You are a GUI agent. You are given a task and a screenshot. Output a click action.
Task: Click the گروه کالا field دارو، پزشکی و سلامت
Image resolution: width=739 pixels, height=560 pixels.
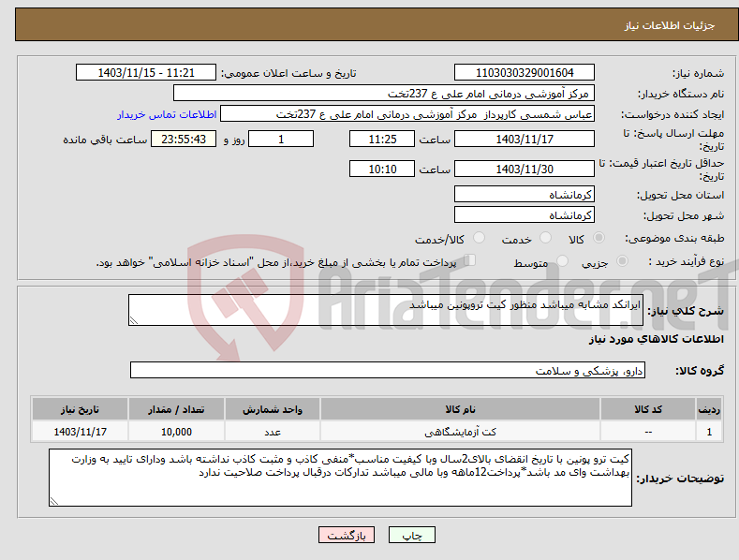tap(388, 371)
